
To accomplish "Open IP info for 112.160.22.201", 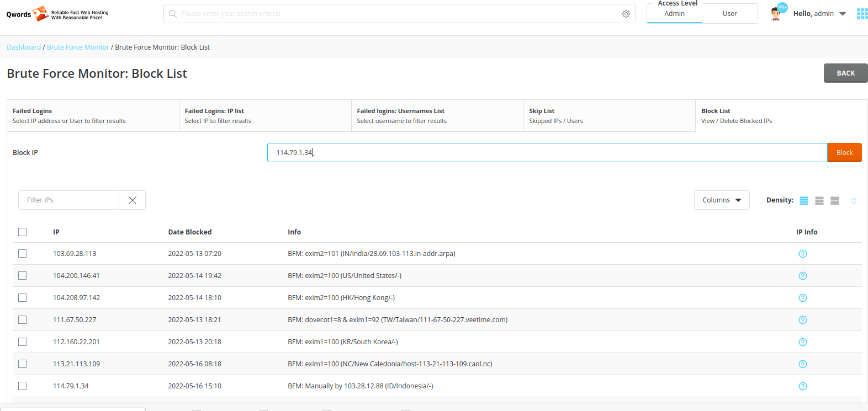I will tap(803, 342).
